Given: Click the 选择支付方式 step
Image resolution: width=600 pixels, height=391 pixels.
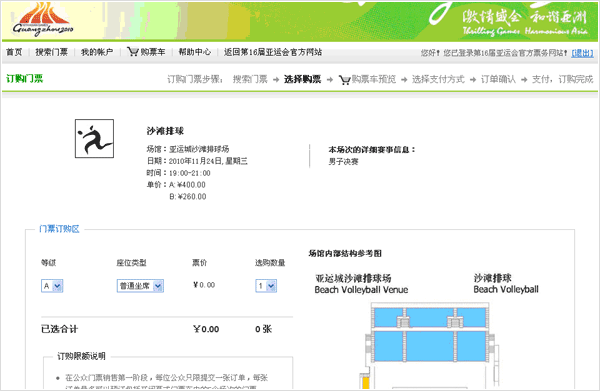Looking at the screenshot, I should pyautogui.click(x=438, y=79).
